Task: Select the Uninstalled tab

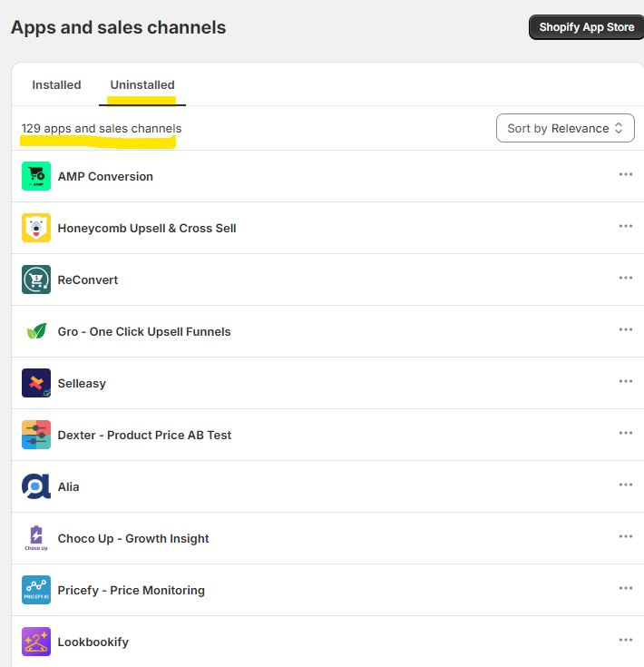Action: coord(142,85)
